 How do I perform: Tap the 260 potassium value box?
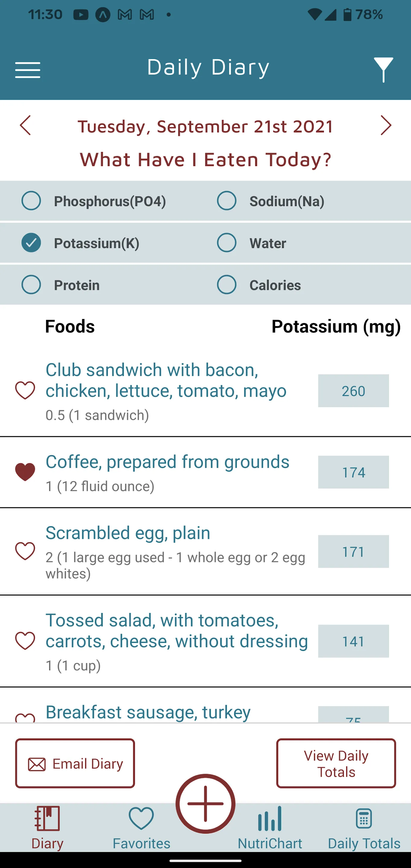pyautogui.click(x=353, y=391)
